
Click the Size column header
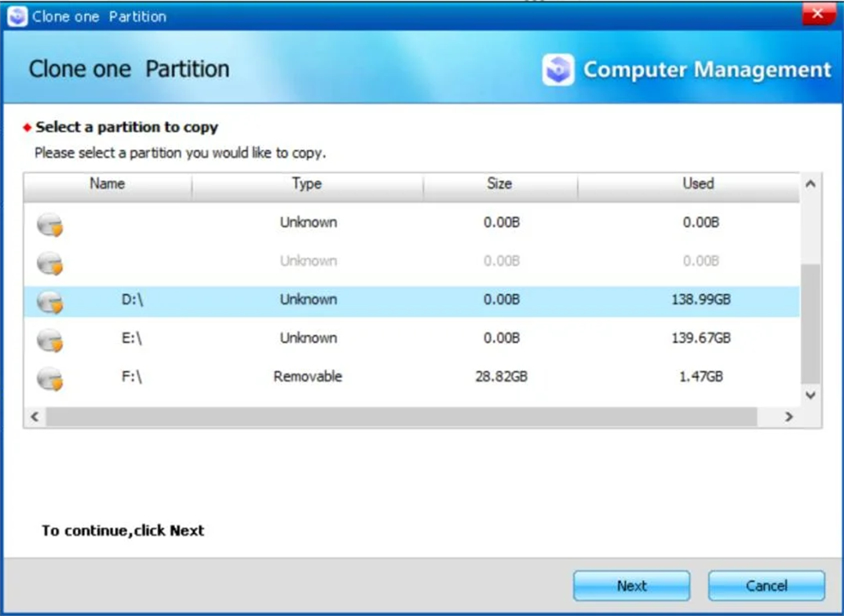[500, 184]
